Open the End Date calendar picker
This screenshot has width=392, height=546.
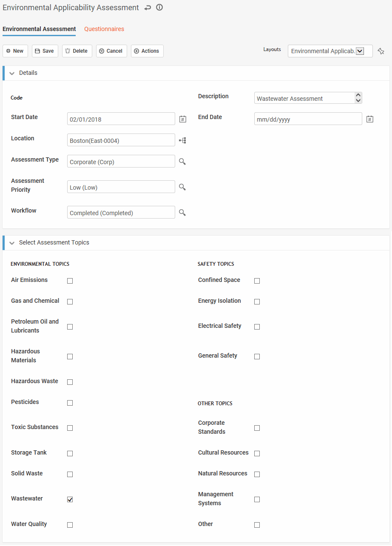369,119
